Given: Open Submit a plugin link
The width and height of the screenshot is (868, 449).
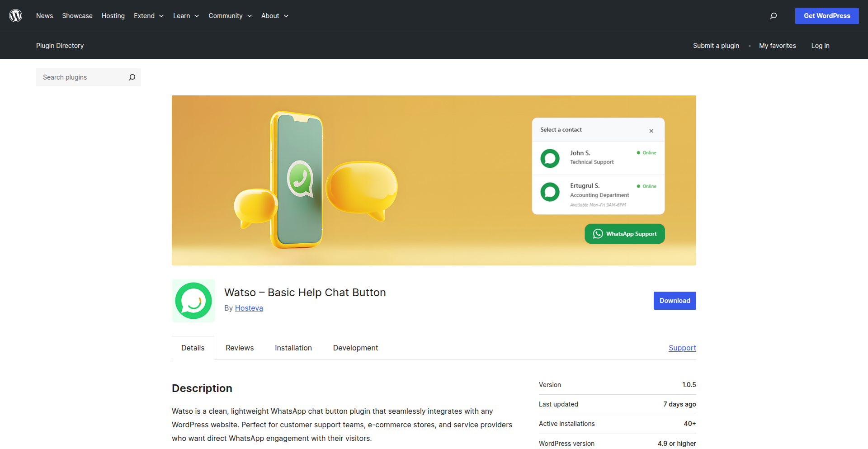Looking at the screenshot, I should pos(716,46).
